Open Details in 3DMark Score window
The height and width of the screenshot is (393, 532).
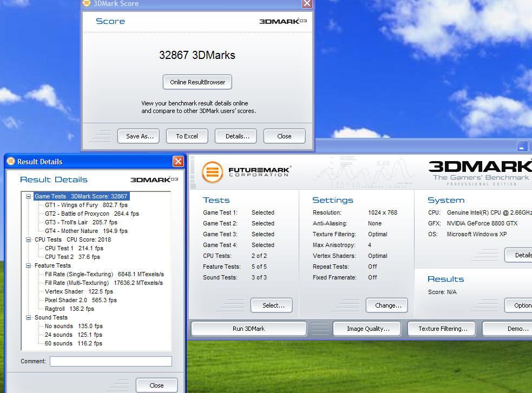tap(236, 136)
